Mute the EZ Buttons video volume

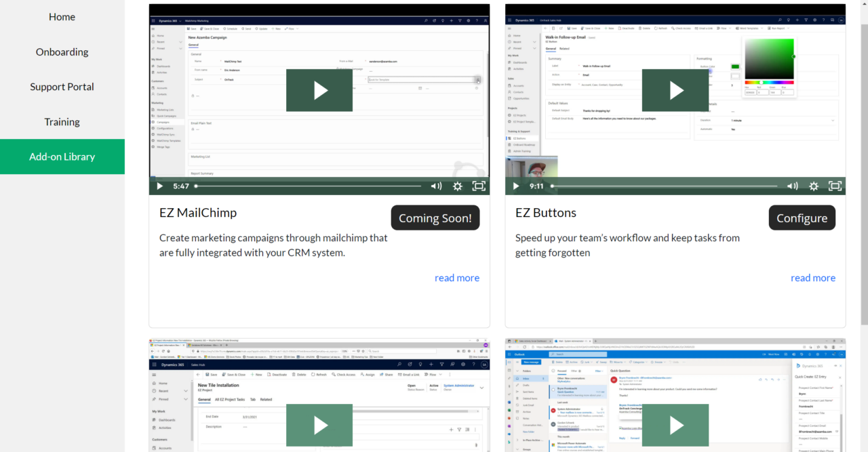point(792,186)
